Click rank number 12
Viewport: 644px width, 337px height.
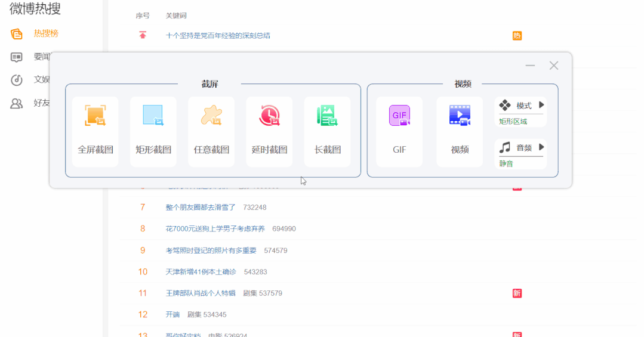click(x=143, y=314)
